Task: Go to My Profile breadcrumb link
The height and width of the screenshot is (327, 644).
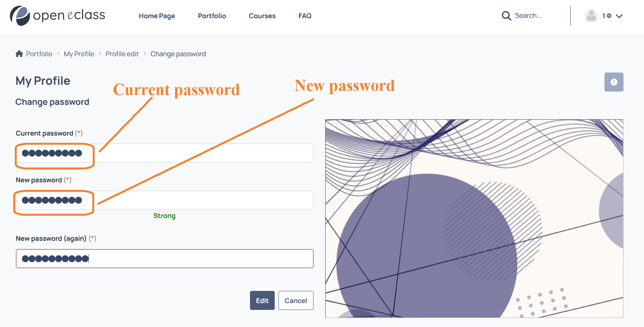Action: pyautogui.click(x=79, y=54)
